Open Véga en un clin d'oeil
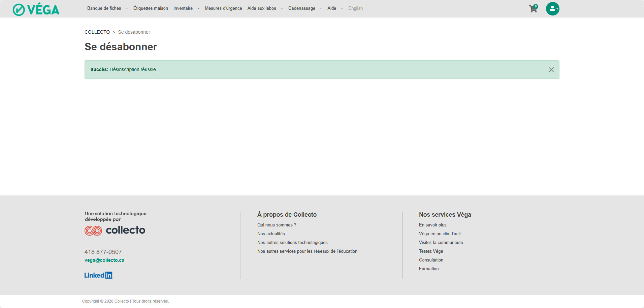 click(x=440, y=234)
